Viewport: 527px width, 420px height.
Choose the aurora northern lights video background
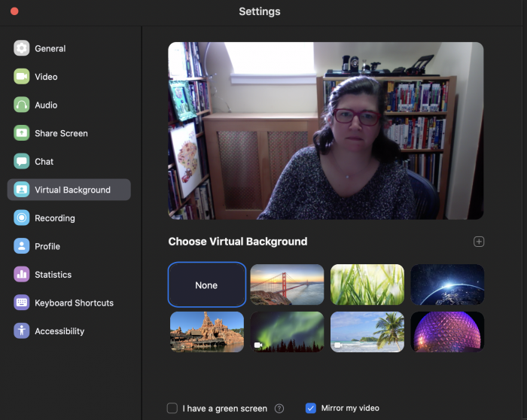(287, 332)
